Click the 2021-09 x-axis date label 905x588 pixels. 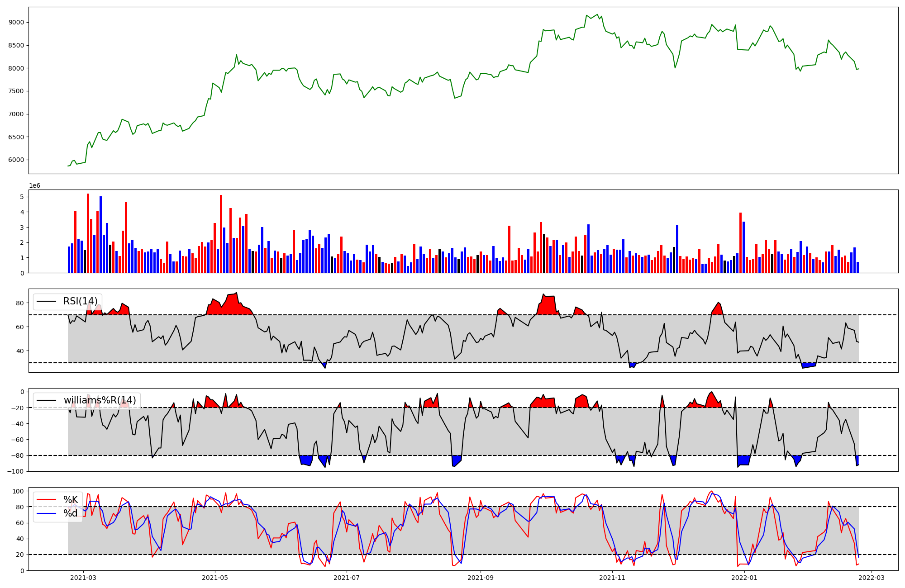pyautogui.click(x=480, y=578)
